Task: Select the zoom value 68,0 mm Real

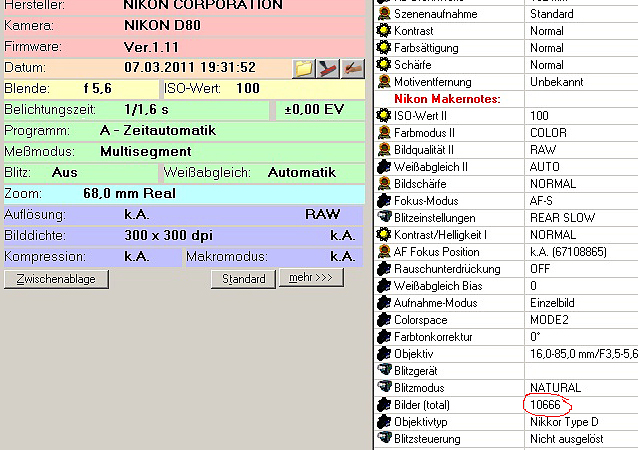Action: [x=129, y=194]
